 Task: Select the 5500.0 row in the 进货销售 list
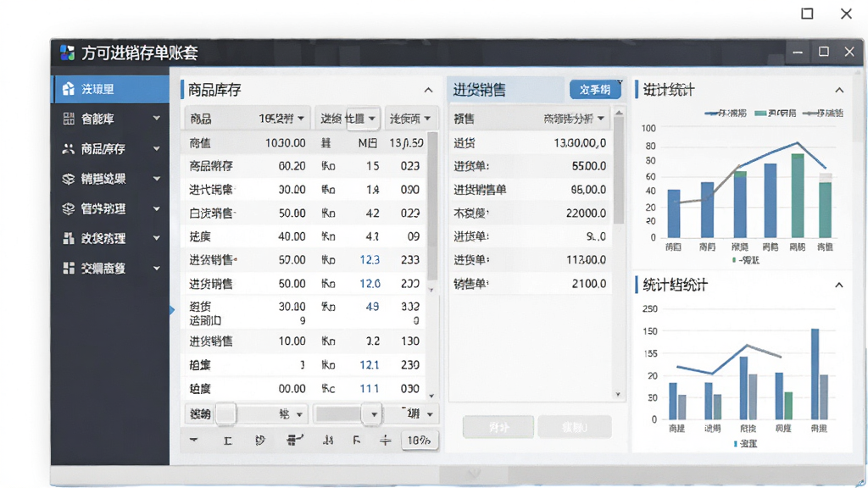[531, 166]
